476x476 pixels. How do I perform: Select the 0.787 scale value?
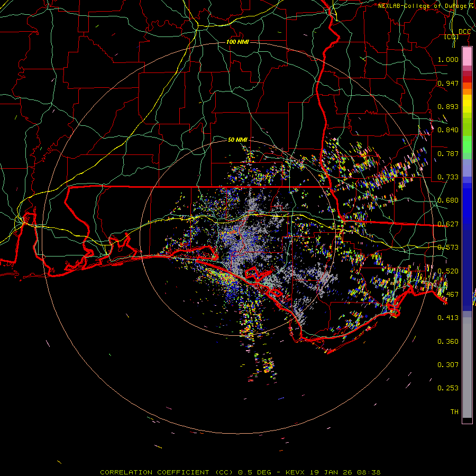pyautogui.click(x=448, y=153)
